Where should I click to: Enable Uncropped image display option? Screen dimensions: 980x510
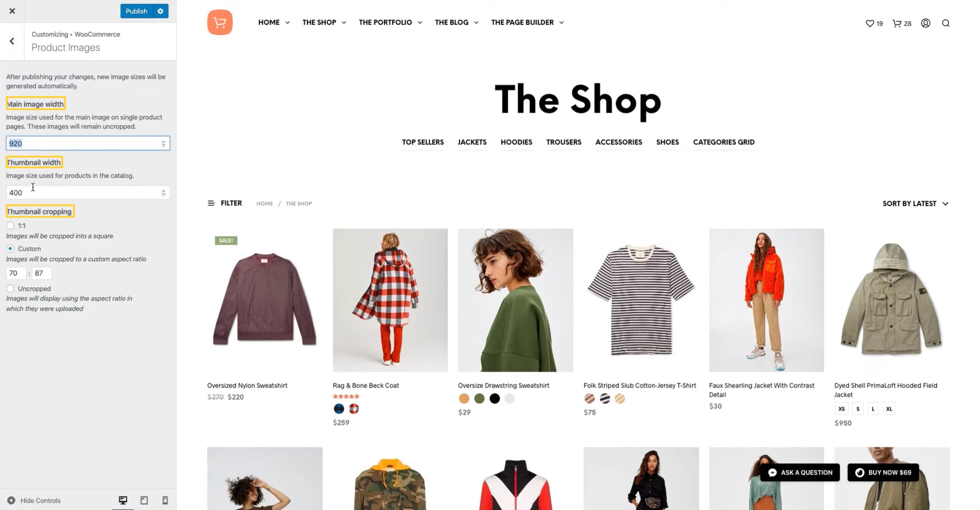click(x=10, y=288)
